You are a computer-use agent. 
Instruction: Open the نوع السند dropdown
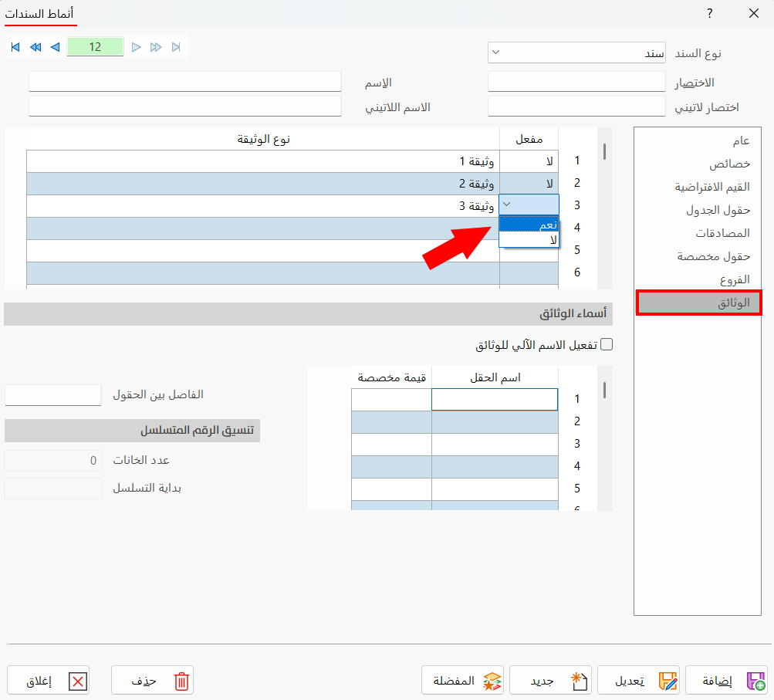coord(576,52)
